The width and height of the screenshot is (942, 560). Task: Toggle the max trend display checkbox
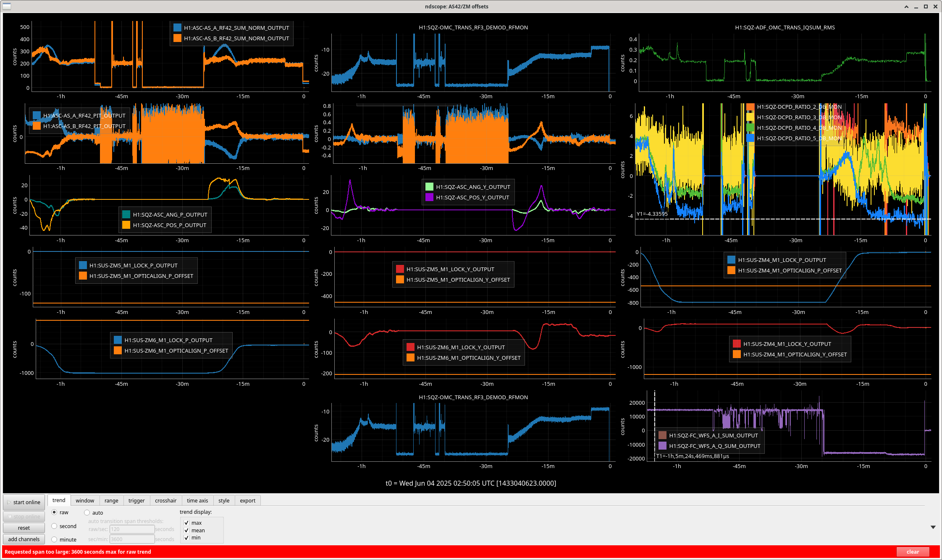coord(186,523)
